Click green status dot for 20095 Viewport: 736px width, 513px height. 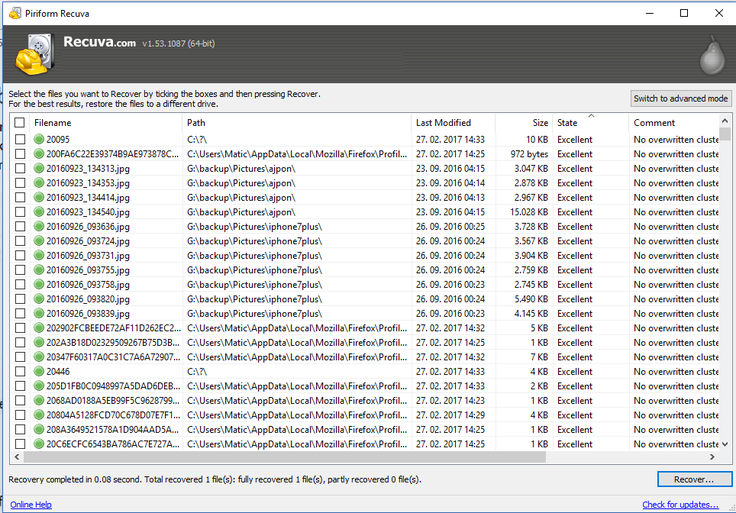click(x=39, y=139)
